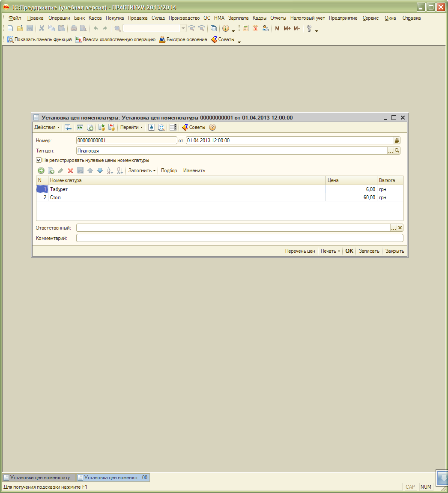Click the Paste clipboard icon

tap(61, 29)
